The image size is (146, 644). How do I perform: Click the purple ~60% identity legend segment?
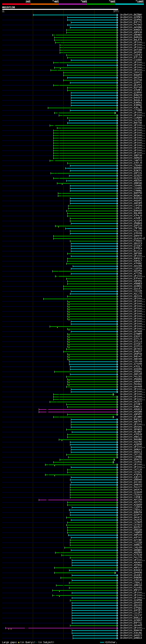point(73,4)
